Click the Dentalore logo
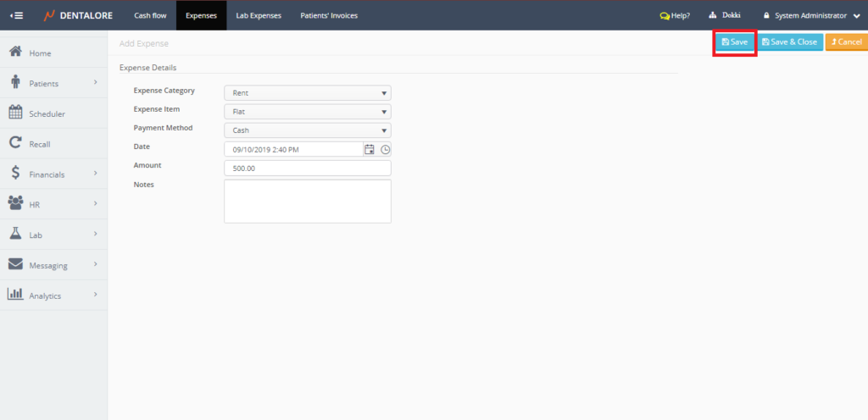The image size is (868, 420). click(x=79, y=15)
